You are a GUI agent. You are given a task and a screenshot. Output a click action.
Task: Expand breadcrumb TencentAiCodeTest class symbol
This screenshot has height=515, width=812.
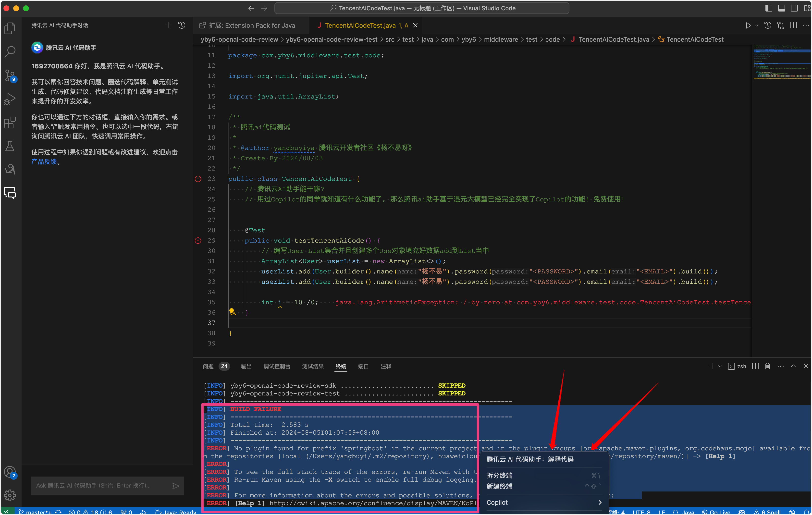pyautogui.click(x=691, y=39)
